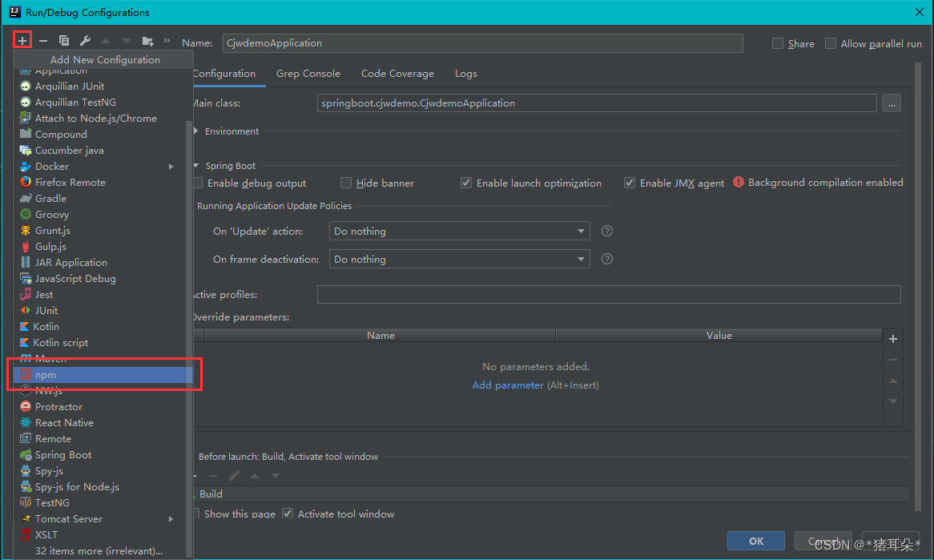This screenshot has height=560, width=934.
Task: Disable Enable JMX agent
Action: coord(630,183)
